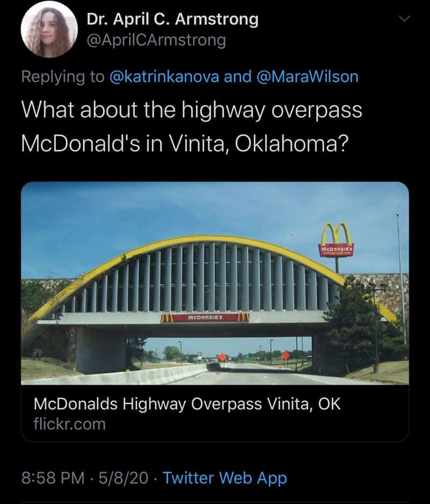The width and height of the screenshot is (430, 504).
Task: Open Dr. April C. Armstrong's profile avatar
Action: (49, 29)
